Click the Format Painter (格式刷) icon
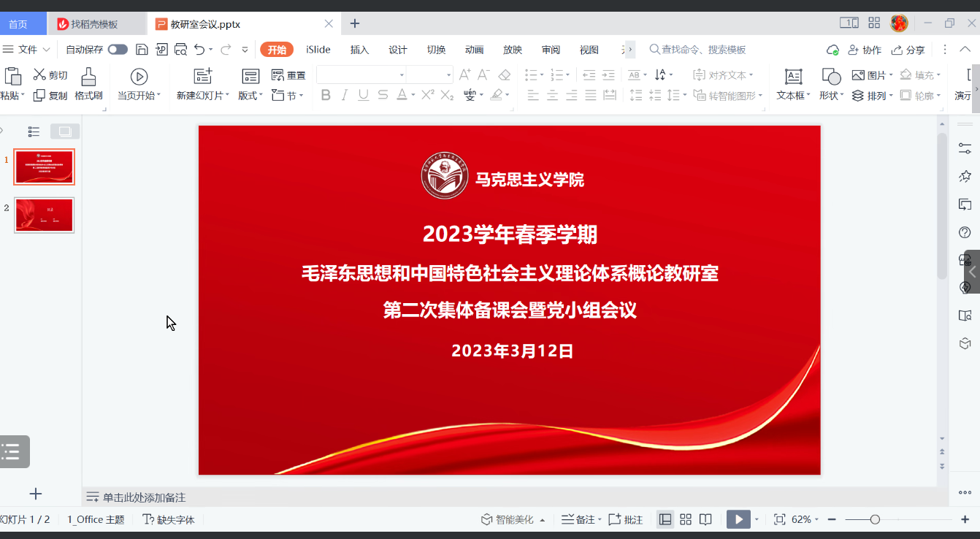Image resolution: width=980 pixels, height=539 pixels. 88,77
